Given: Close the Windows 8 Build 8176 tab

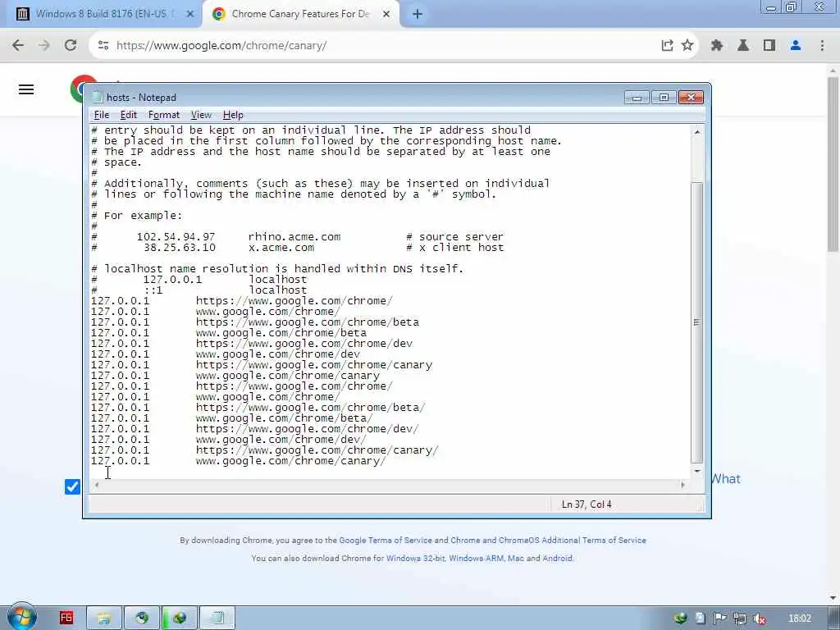Looking at the screenshot, I should (x=189, y=15).
